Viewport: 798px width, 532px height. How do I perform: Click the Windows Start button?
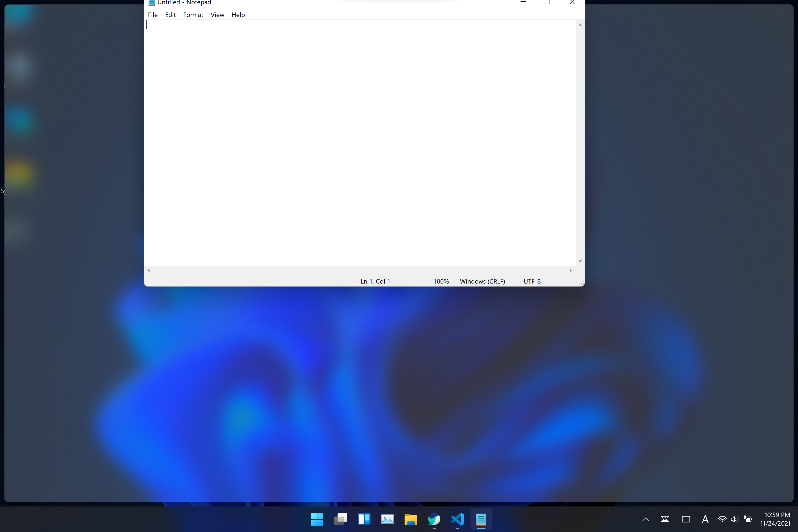coord(317,519)
